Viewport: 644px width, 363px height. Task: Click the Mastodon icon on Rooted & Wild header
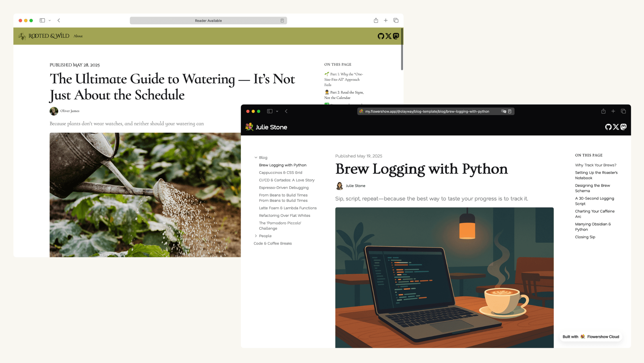point(396,36)
